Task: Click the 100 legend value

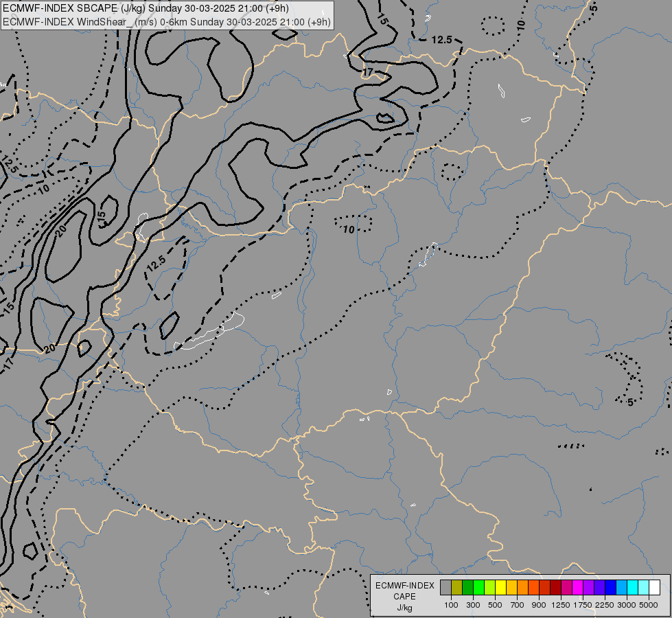Action: (x=451, y=605)
